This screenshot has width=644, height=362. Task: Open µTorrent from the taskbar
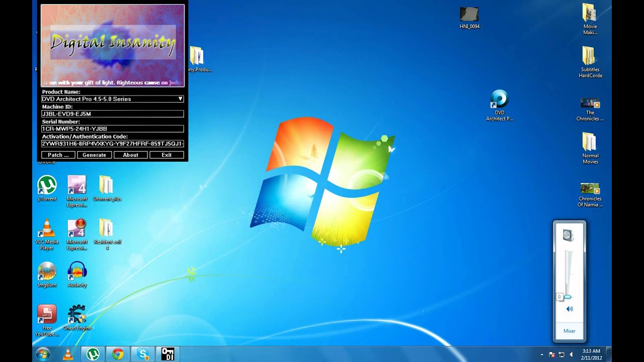(92, 354)
